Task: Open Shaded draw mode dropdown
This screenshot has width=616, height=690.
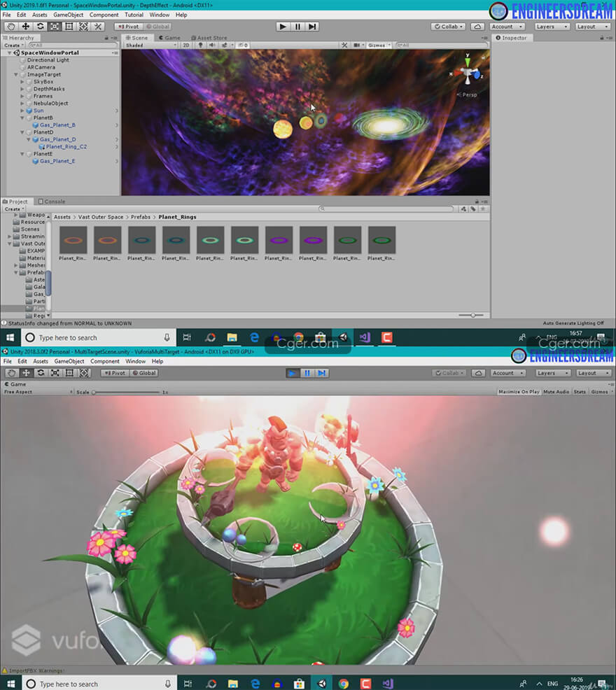Action: pos(150,45)
